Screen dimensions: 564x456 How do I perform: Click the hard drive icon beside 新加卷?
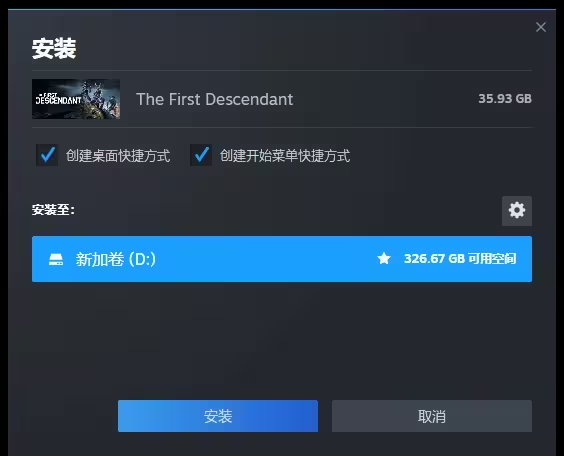pos(56,259)
